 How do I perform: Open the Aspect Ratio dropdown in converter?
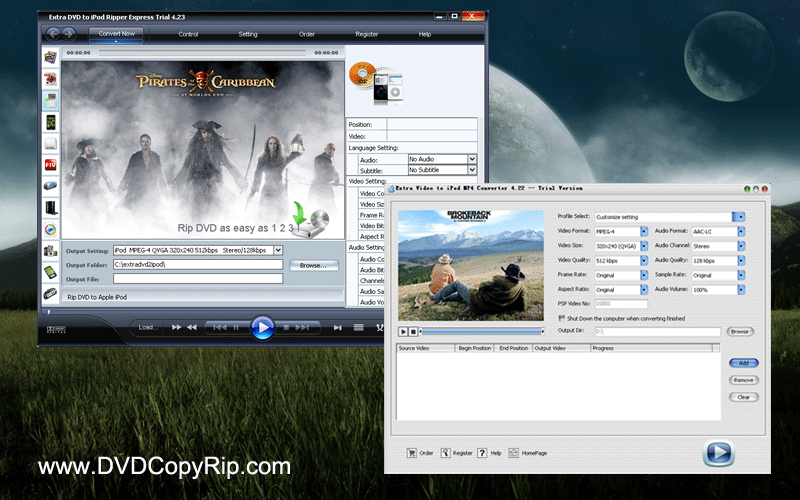[644, 290]
